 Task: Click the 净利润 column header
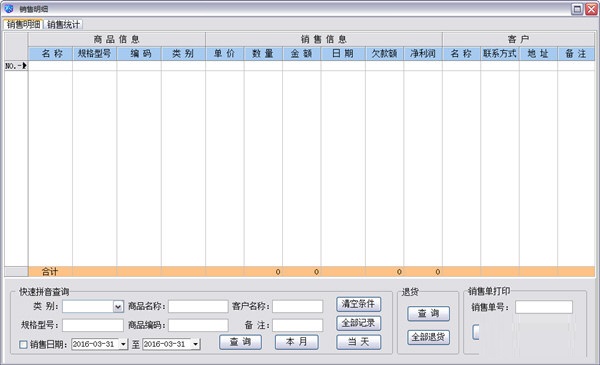tap(423, 54)
